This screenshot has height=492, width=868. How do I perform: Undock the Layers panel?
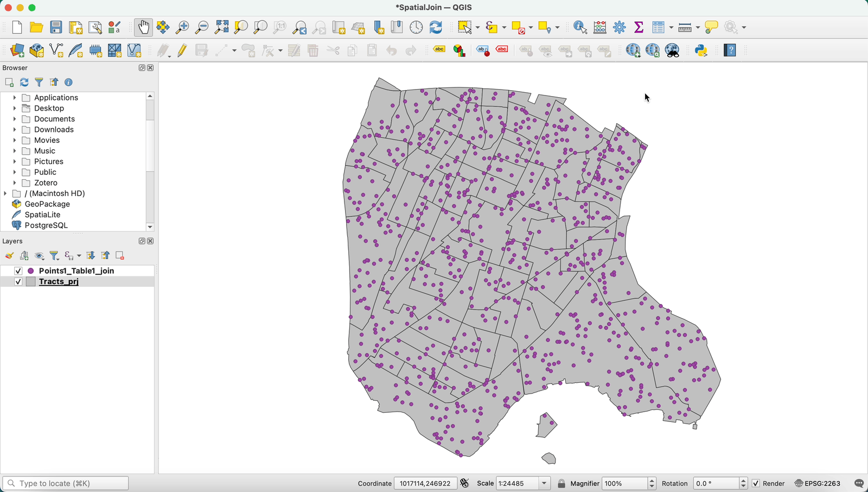(x=142, y=241)
